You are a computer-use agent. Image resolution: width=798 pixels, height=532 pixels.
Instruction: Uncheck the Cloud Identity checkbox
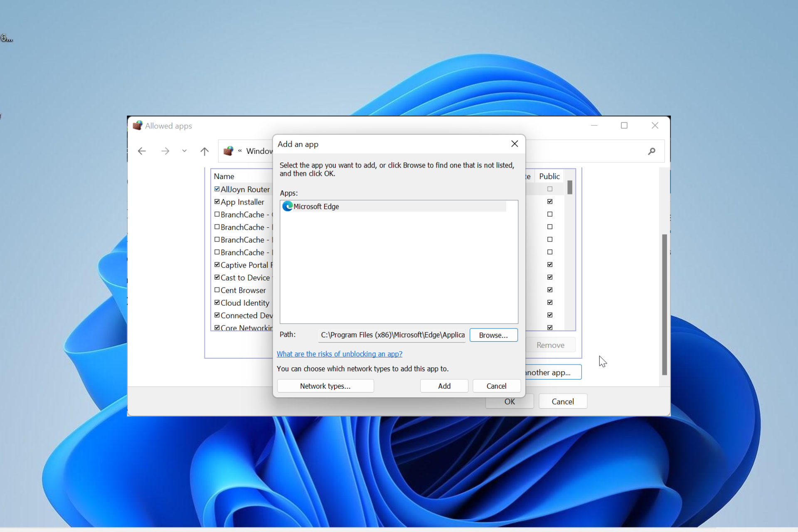[x=217, y=303]
